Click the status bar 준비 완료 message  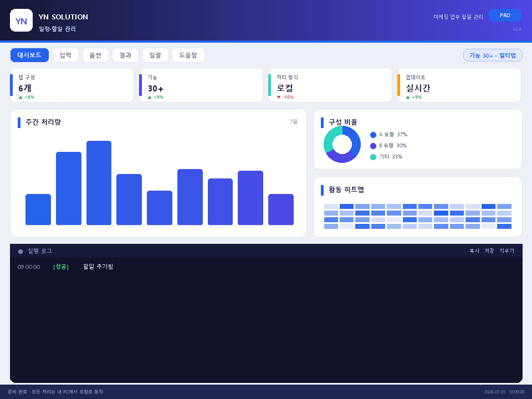tap(55, 392)
